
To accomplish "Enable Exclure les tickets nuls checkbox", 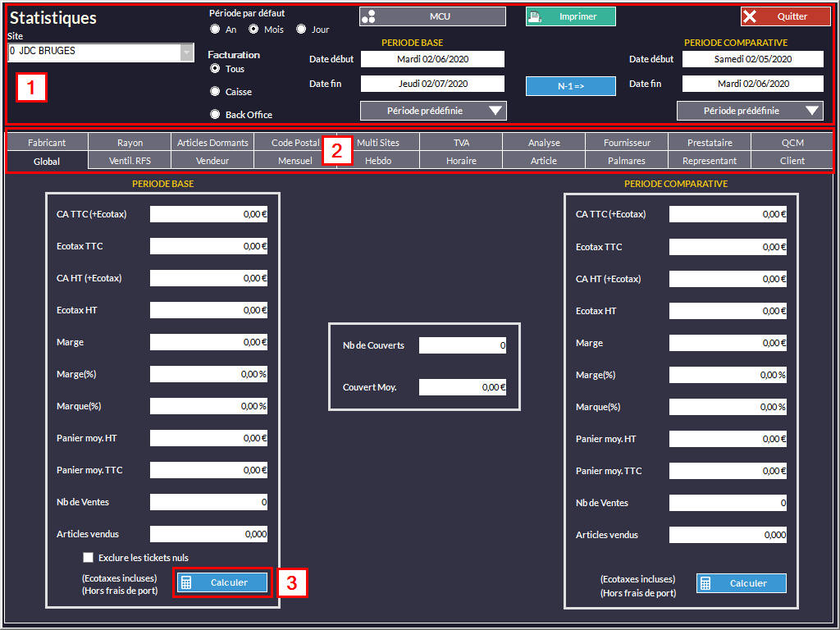I will coord(88,558).
